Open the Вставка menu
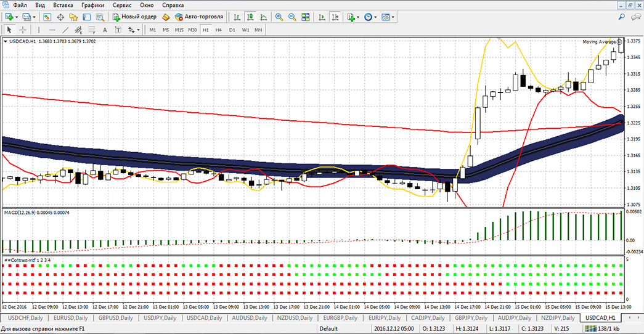Image resolution: width=644 pixels, height=334 pixels. pyautogui.click(x=63, y=5)
